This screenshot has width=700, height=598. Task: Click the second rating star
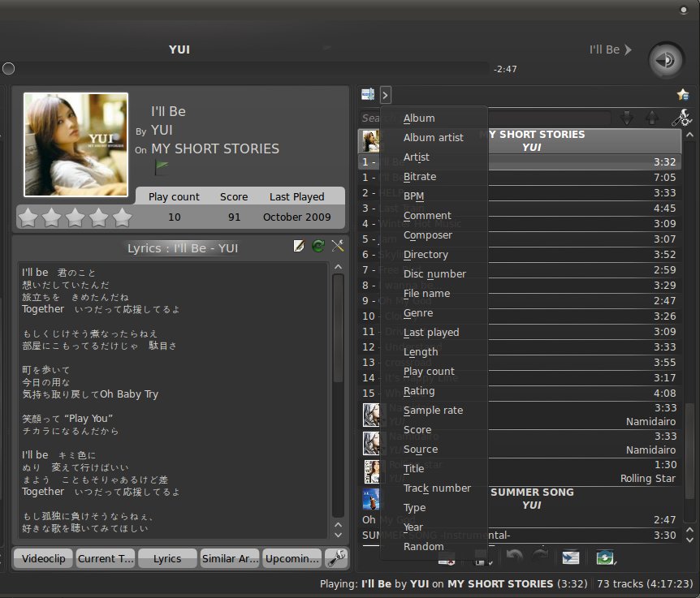[x=51, y=217]
